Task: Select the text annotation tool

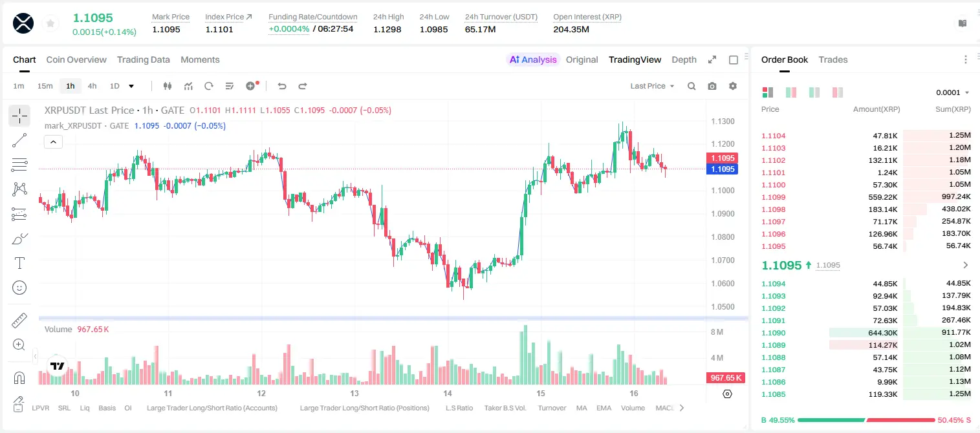Action: [19, 263]
